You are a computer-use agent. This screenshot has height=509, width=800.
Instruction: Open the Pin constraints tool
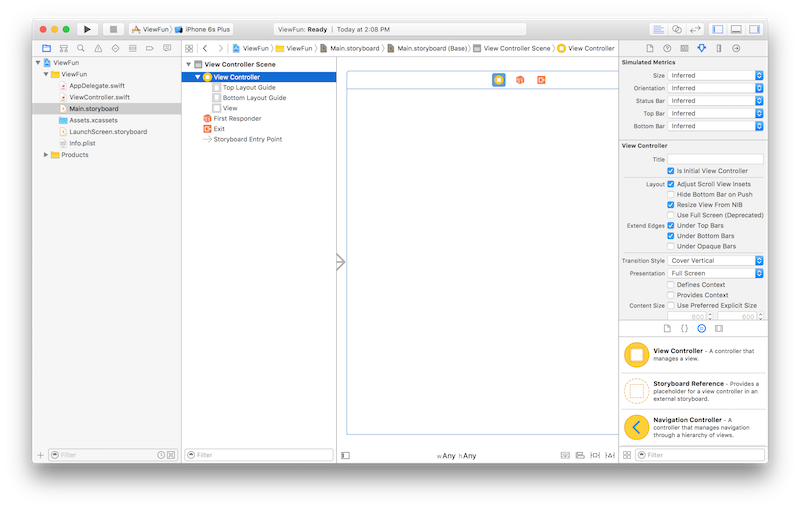[595, 455]
